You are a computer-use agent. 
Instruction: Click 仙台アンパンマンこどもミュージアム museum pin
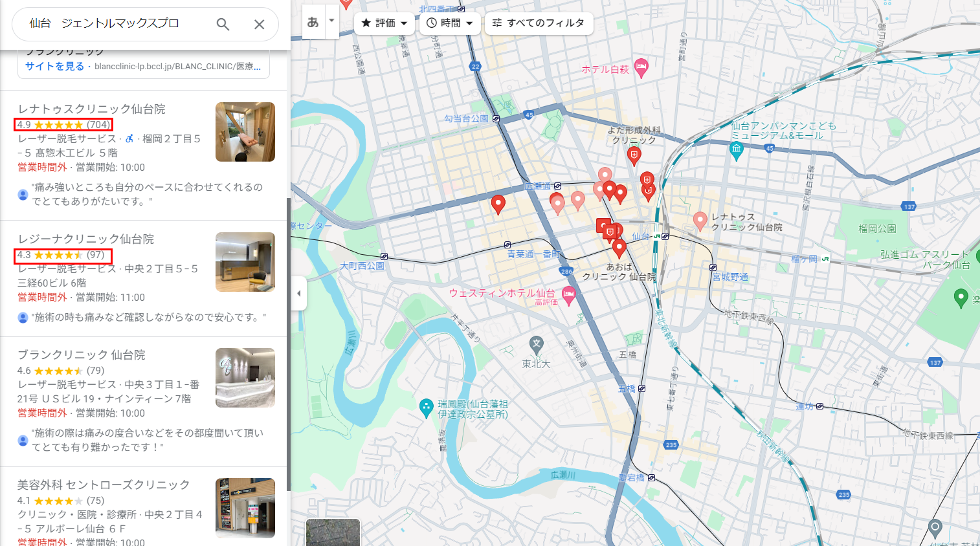pos(737,151)
